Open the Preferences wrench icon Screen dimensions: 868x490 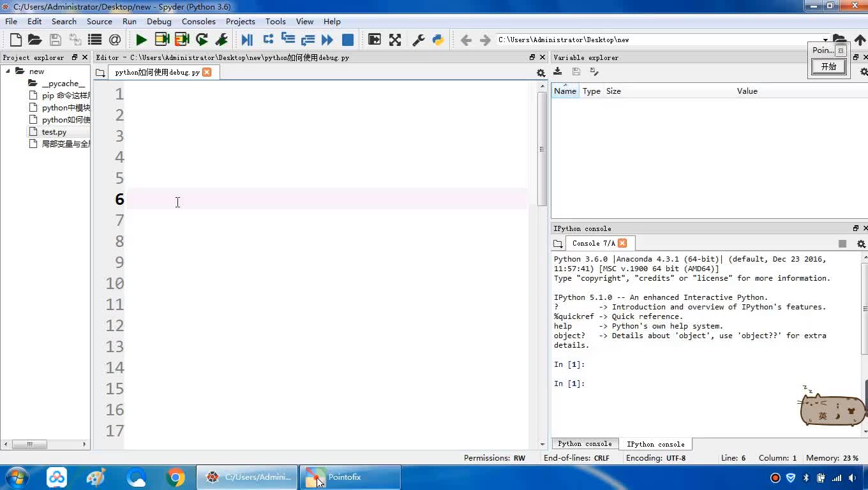[x=419, y=40]
